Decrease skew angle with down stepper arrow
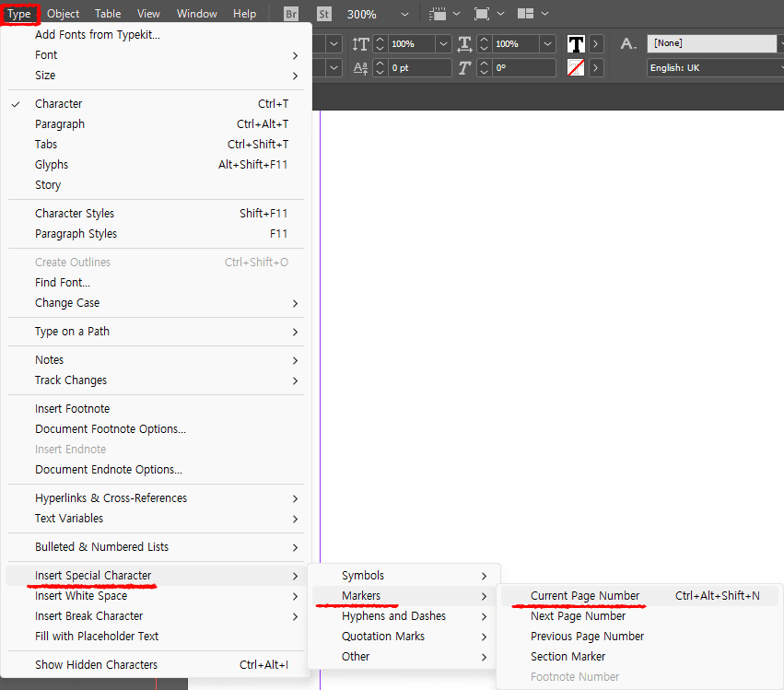 (x=483, y=71)
